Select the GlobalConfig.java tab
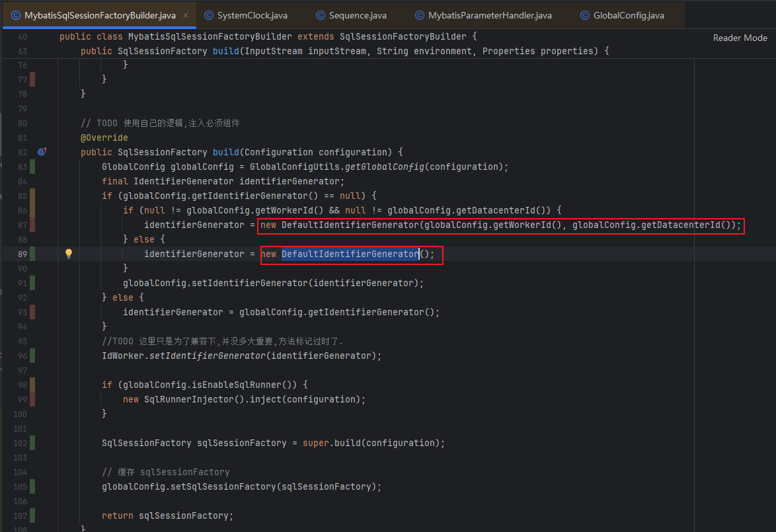The image size is (776, 532). (x=628, y=15)
